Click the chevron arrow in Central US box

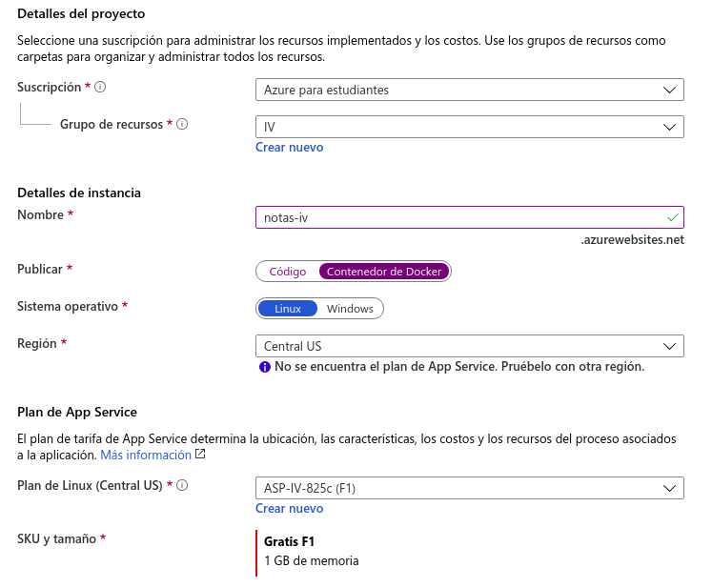[x=669, y=346]
